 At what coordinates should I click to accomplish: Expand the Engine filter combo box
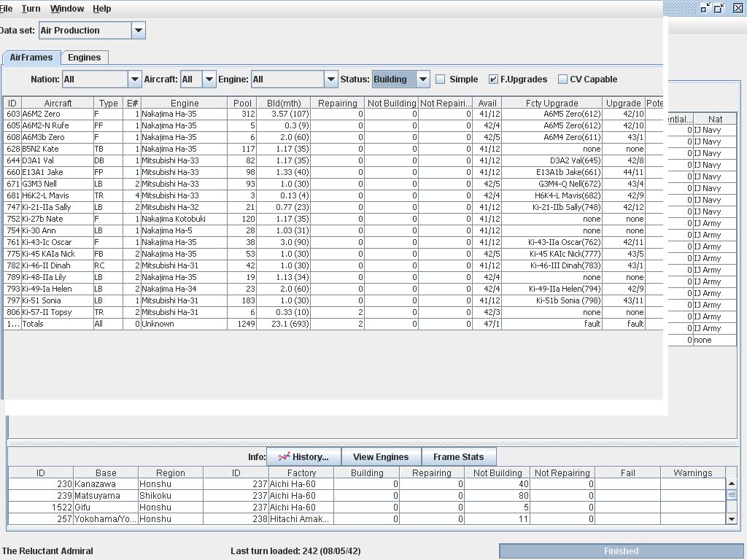click(330, 79)
